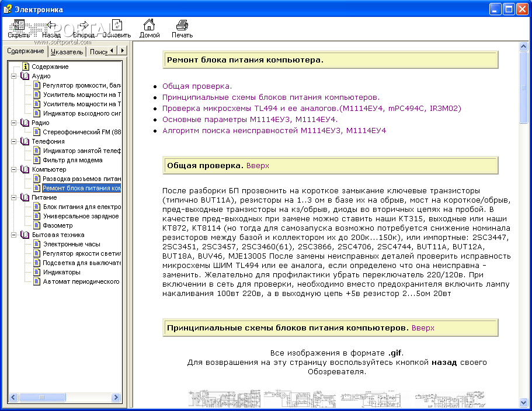Click the Радио book icon
Image resolution: width=532 pixels, height=411 pixels.
(x=25, y=123)
